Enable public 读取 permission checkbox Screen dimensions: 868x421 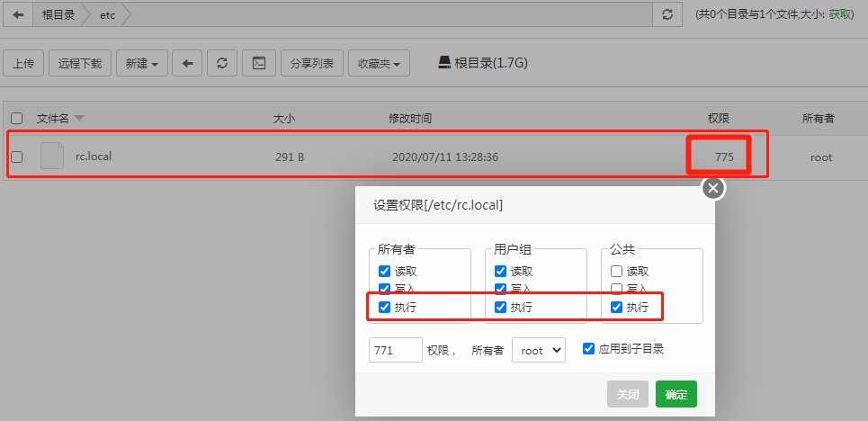tap(616, 271)
